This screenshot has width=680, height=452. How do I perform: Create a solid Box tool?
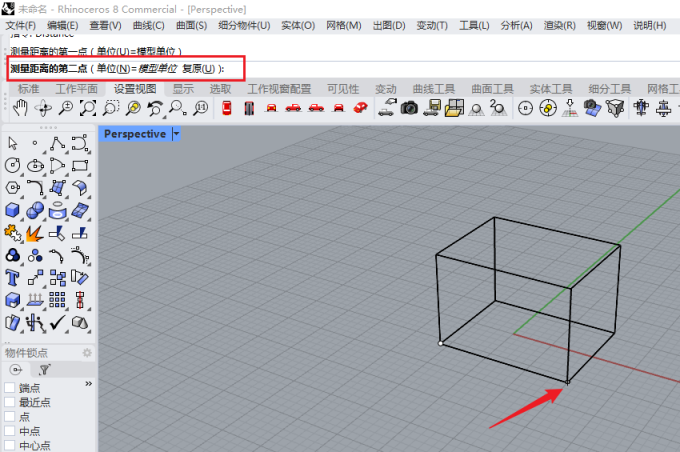pyautogui.click(x=13, y=210)
